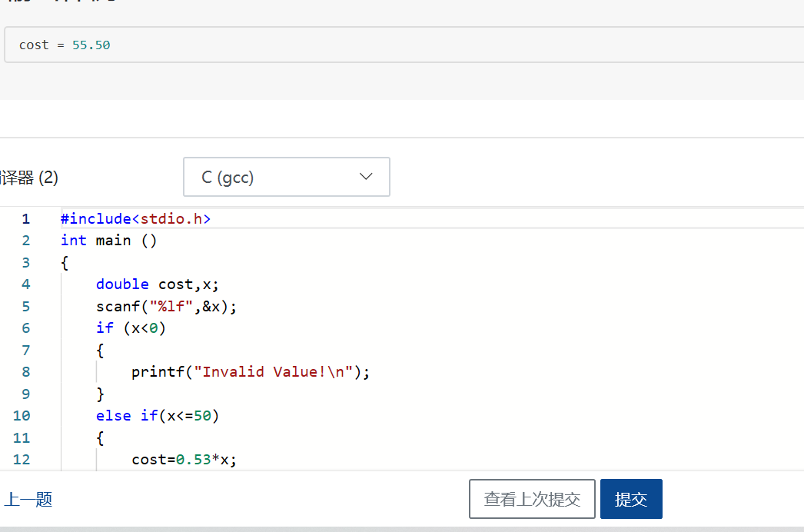Image resolution: width=804 pixels, height=532 pixels.
Task: Click the 提交 submit button
Action: (630, 500)
